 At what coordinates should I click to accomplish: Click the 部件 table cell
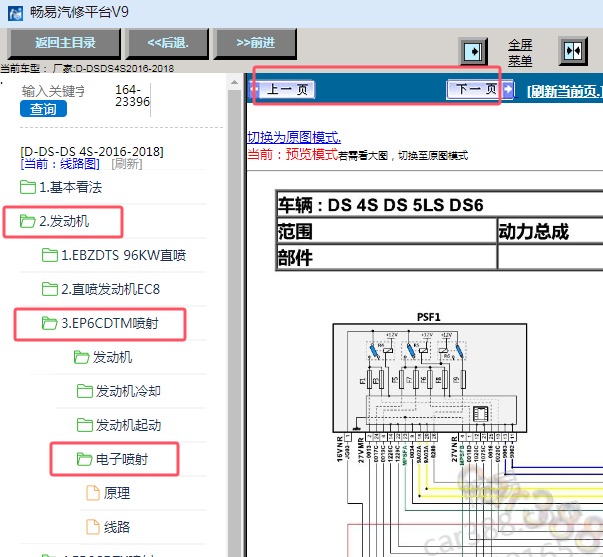(x=387, y=257)
